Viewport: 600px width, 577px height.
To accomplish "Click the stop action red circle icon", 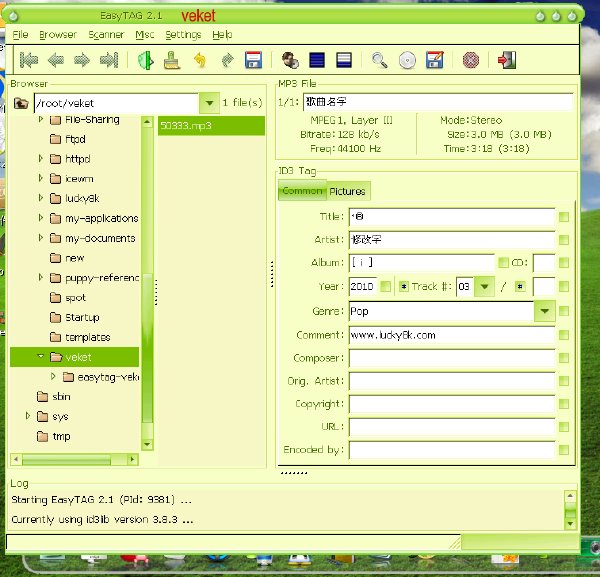I will pos(471,60).
